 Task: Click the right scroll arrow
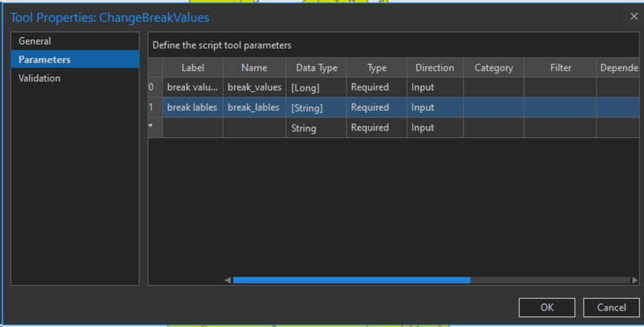(634, 280)
